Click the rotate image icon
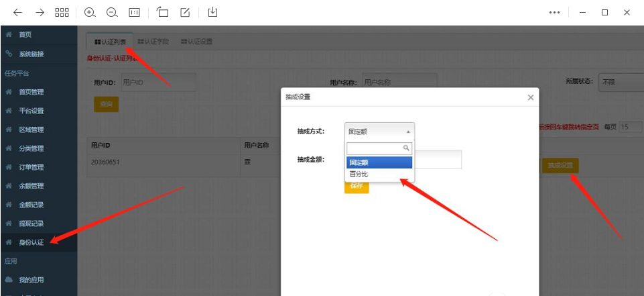 (163, 12)
